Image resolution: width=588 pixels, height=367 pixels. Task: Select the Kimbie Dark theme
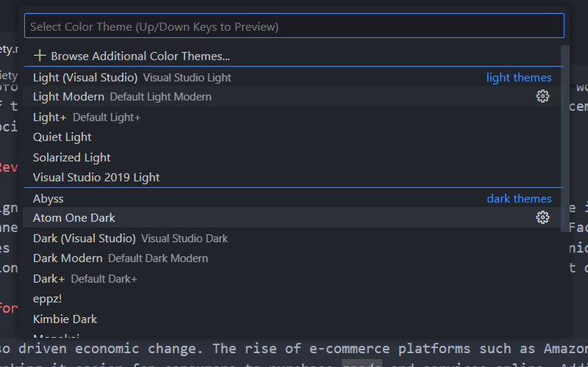(65, 319)
